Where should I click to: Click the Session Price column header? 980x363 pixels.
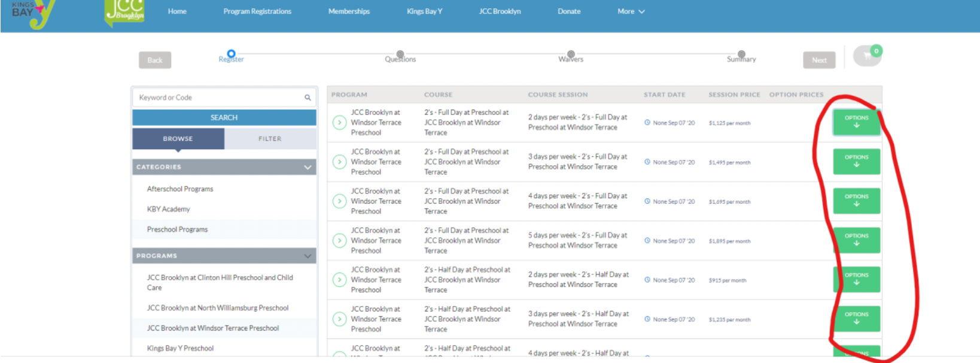734,95
